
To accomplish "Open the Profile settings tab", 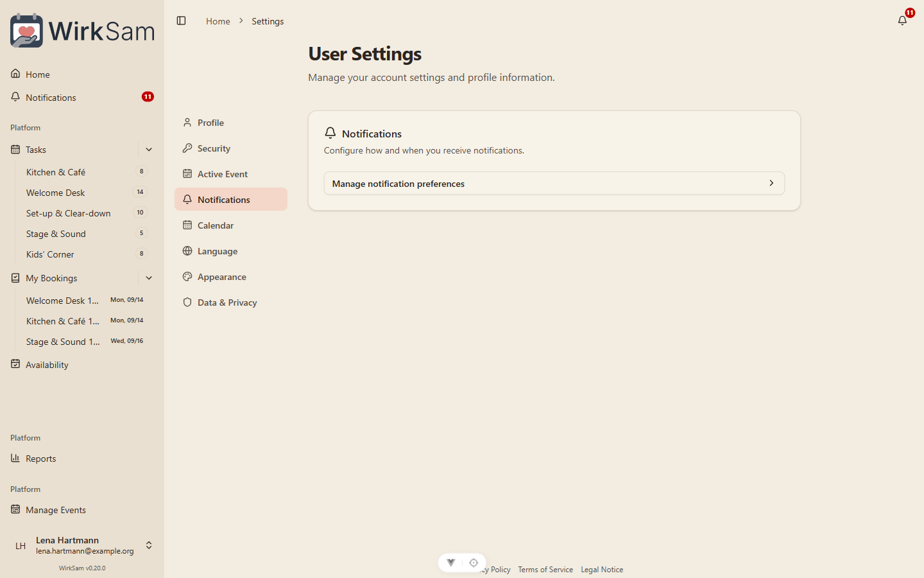I will 231,122.
